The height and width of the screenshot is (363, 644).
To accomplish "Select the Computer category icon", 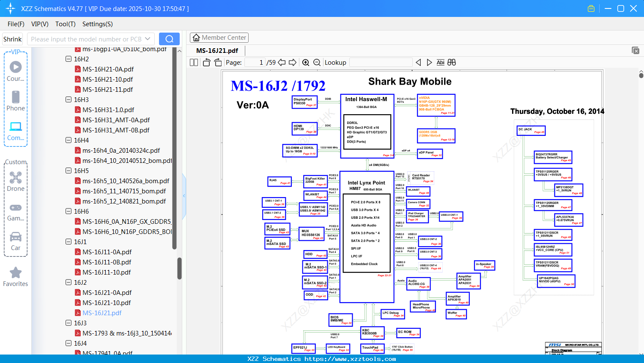I will pyautogui.click(x=16, y=131).
